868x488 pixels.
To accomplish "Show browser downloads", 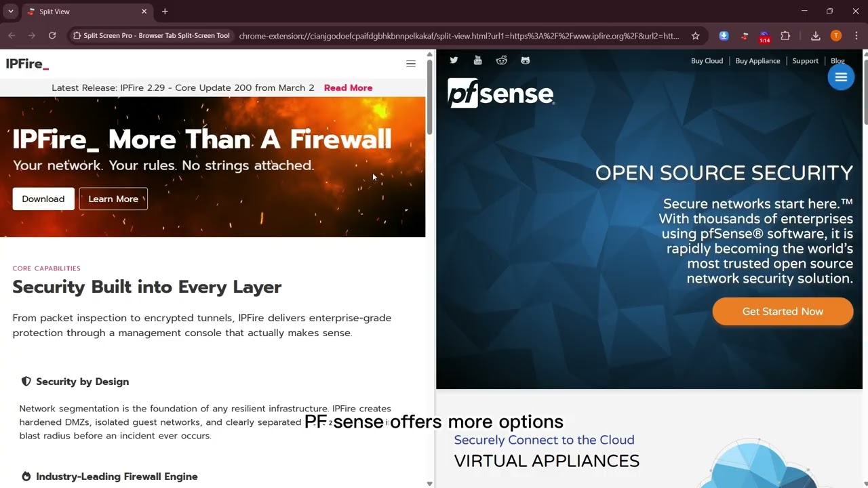I will (816, 36).
